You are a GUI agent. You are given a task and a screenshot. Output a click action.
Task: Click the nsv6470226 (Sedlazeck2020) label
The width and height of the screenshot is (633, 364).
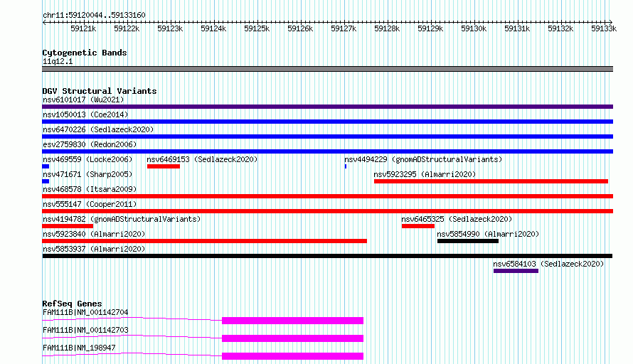click(x=98, y=129)
